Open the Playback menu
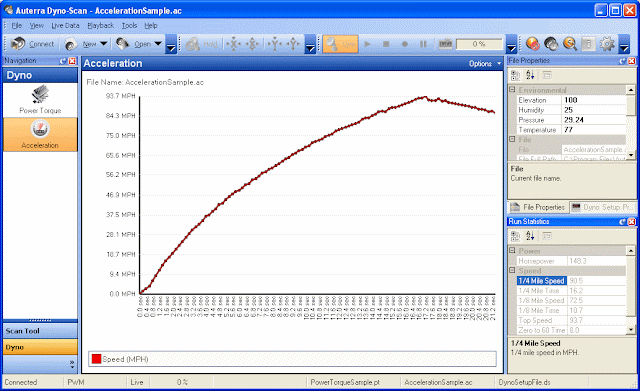Viewport: 640px width, 391px height. coord(100,25)
